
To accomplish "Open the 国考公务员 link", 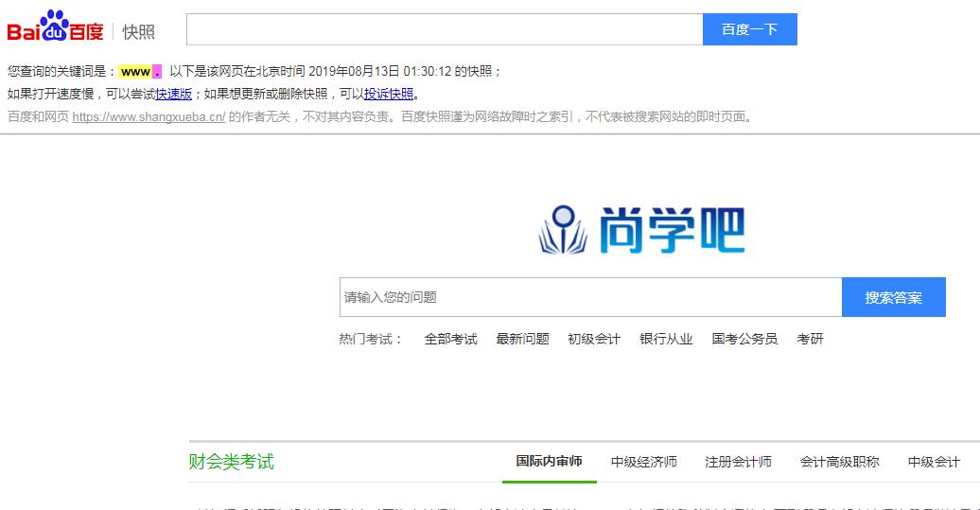I will pyautogui.click(x=744, y=339).
